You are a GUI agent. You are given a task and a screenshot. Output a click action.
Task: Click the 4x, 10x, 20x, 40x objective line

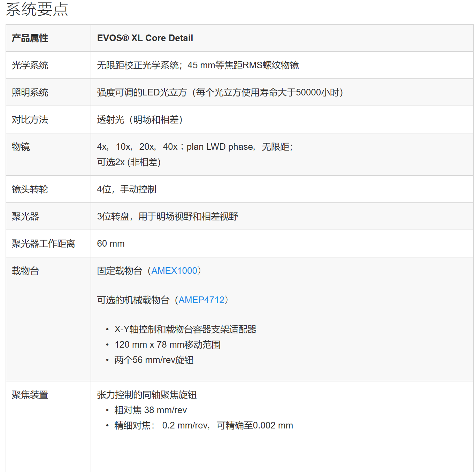tap(195, 147)
